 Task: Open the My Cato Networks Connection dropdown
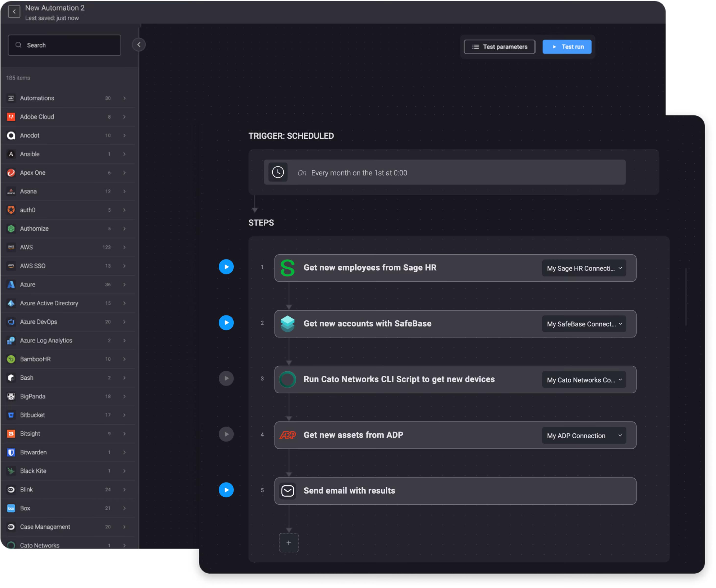(584, 380)
